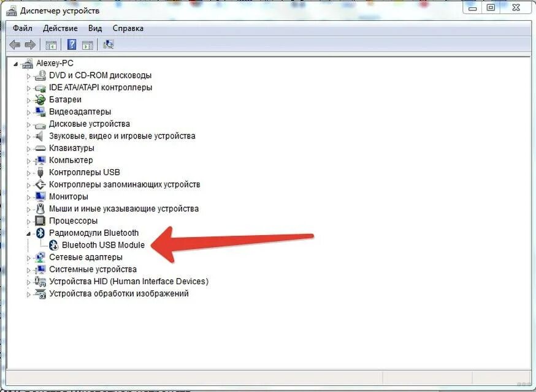The image size is (536, 392).
Task: Click the Bluetooth USB Module device icon
Action: pos(54,245)
